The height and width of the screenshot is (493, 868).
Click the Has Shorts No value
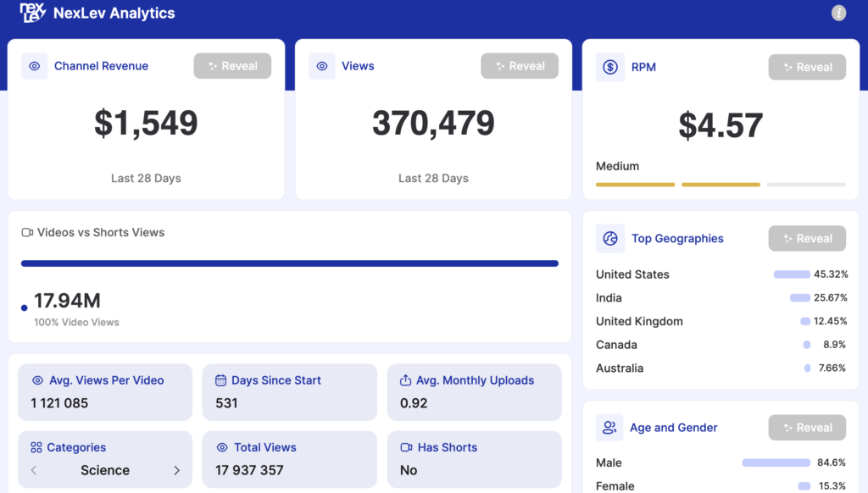(x=409, y=470)
